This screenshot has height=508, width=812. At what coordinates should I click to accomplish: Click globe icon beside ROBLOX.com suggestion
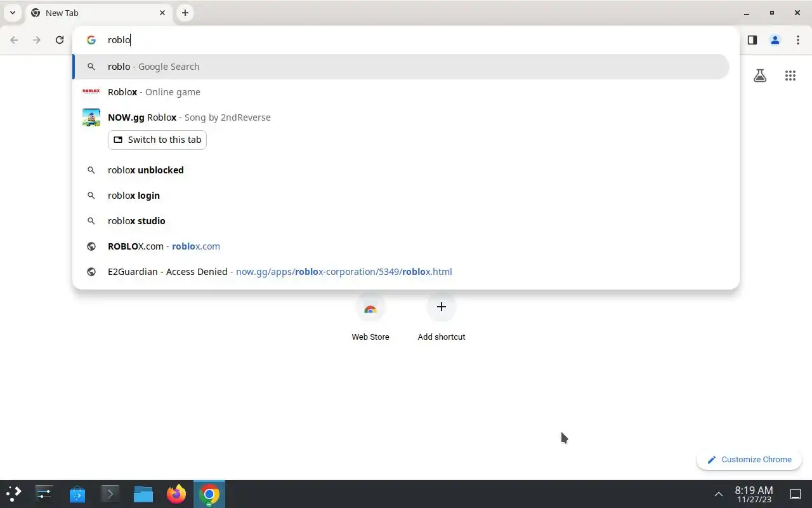pyautogui.click(x=91, y=246)
